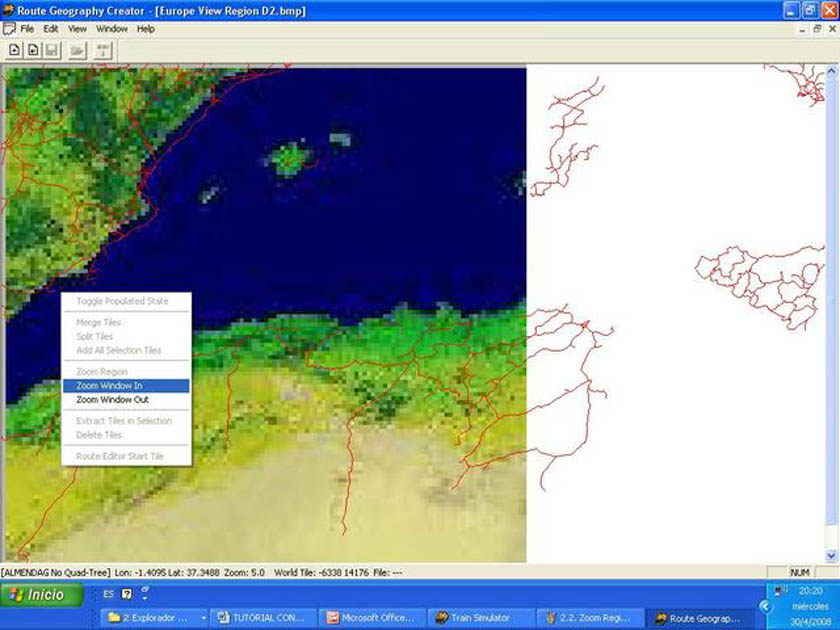Click the second document toolbar icon
The width and height of the screenshot is (840, 630).
pyautogui.click(x=33, y=49)
